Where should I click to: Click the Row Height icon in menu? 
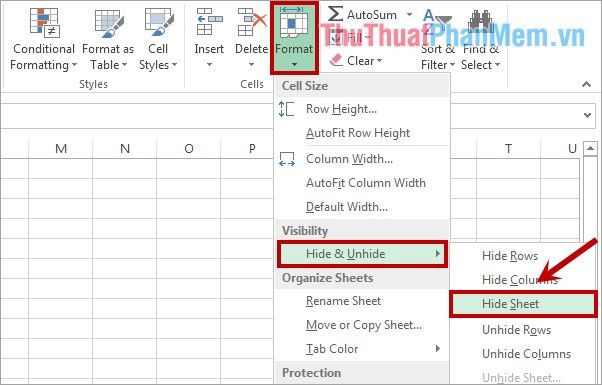(x=286, y=109)
